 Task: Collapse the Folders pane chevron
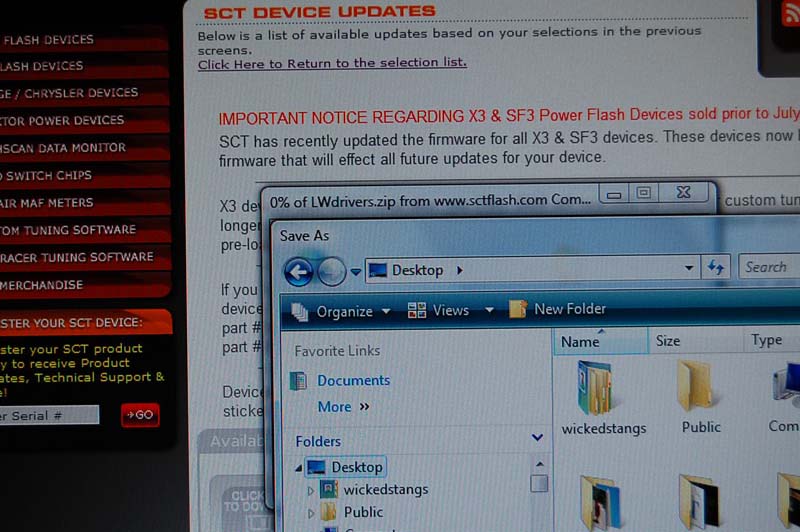(x=537, y=437)
